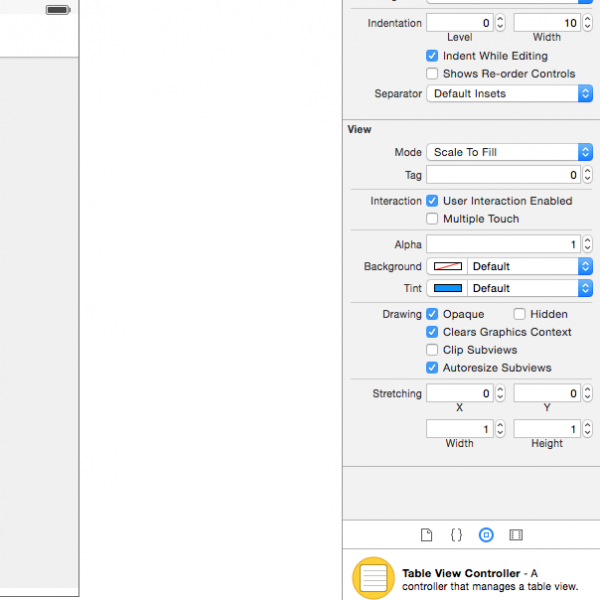The height and width of the screenshot is (600, 600).
Task: Click the Tint blue color swatch
Action: (447, 288)
